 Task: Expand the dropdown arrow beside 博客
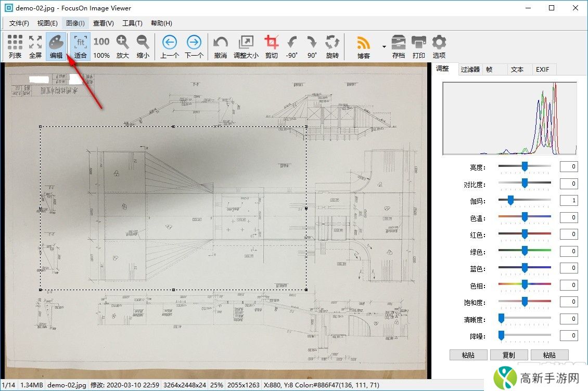pyautogui.click(x=384, y=46)
